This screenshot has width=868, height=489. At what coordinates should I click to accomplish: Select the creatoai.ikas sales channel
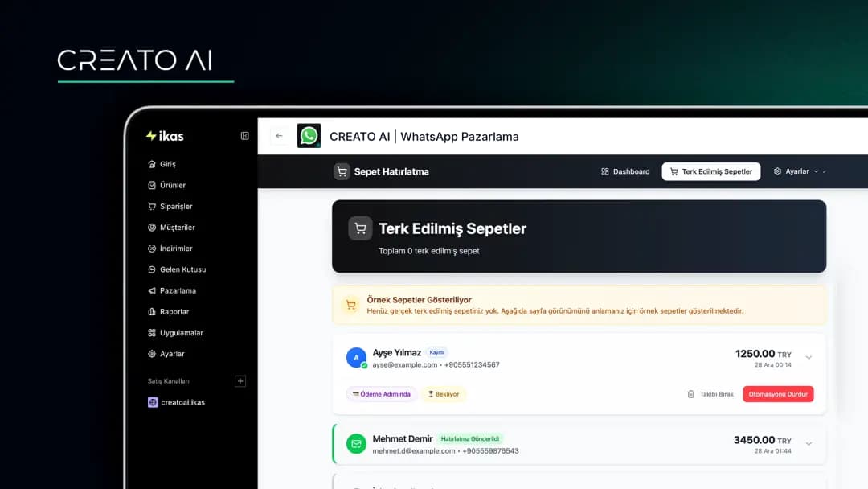(182, 402)
